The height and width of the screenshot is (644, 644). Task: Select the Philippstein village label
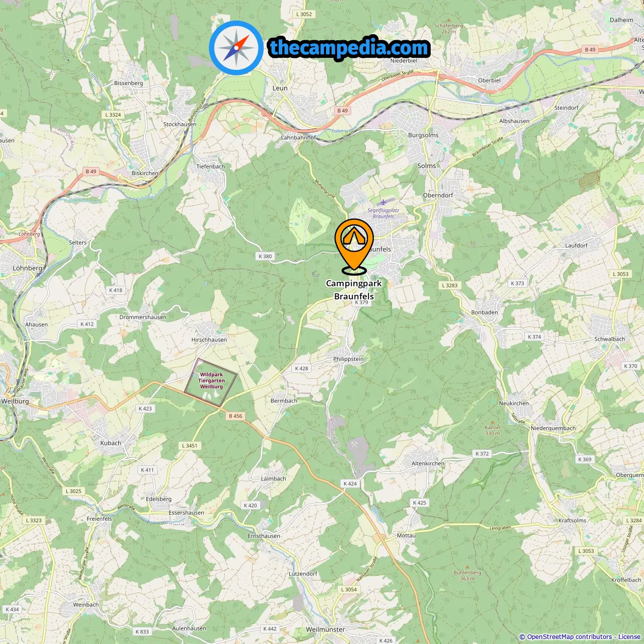[348, 359]
